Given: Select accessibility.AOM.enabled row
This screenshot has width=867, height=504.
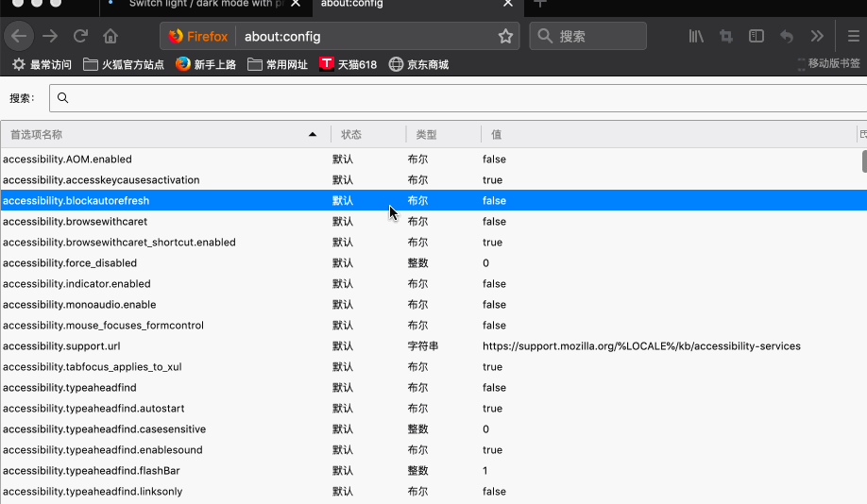Looking at the screenshot, I should [432, 160].
